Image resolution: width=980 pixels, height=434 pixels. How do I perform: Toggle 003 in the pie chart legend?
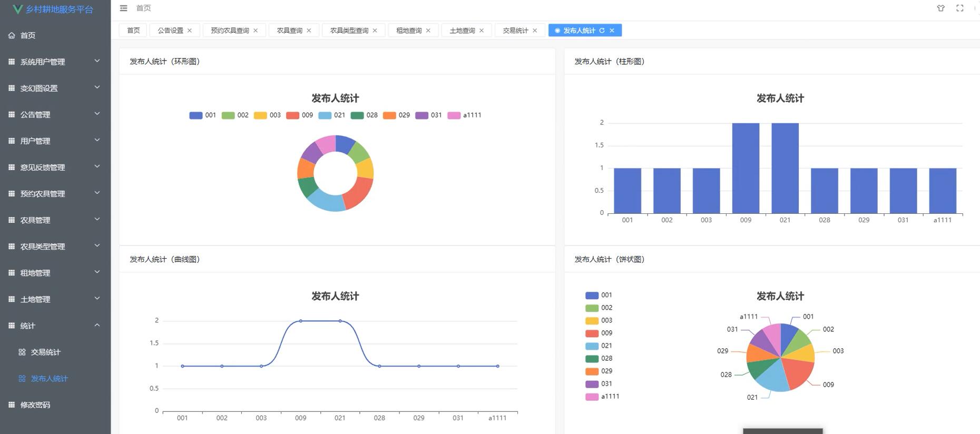click(599, 320)
